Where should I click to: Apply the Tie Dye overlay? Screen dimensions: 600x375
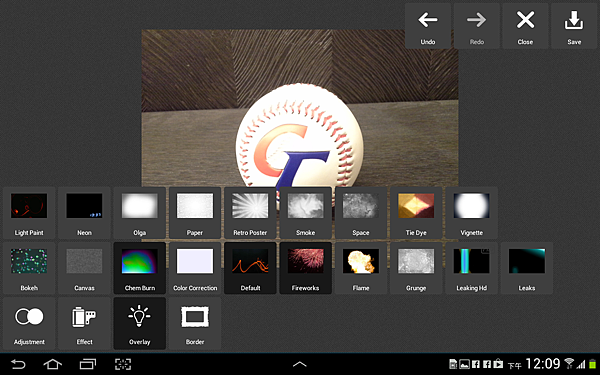click(416, 213)
